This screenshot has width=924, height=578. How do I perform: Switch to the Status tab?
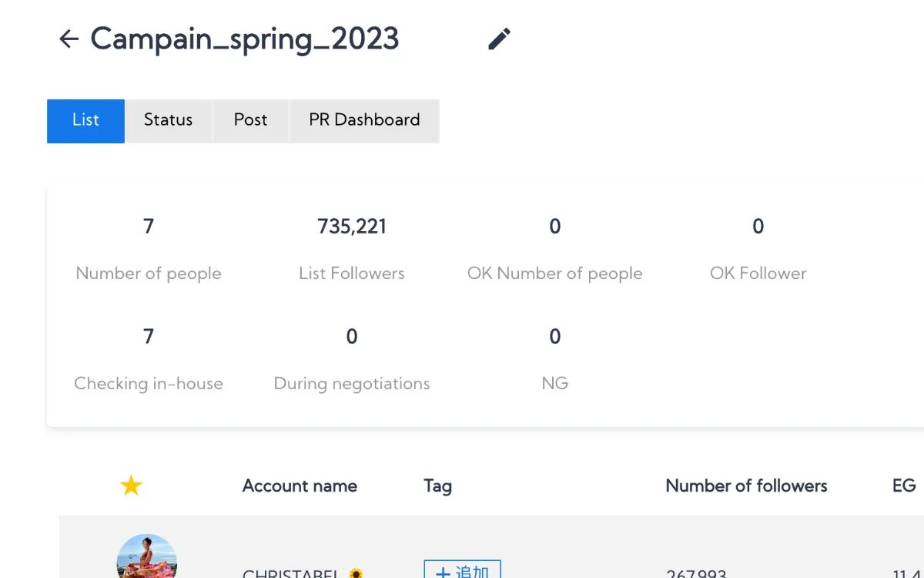tap(168, 120)
